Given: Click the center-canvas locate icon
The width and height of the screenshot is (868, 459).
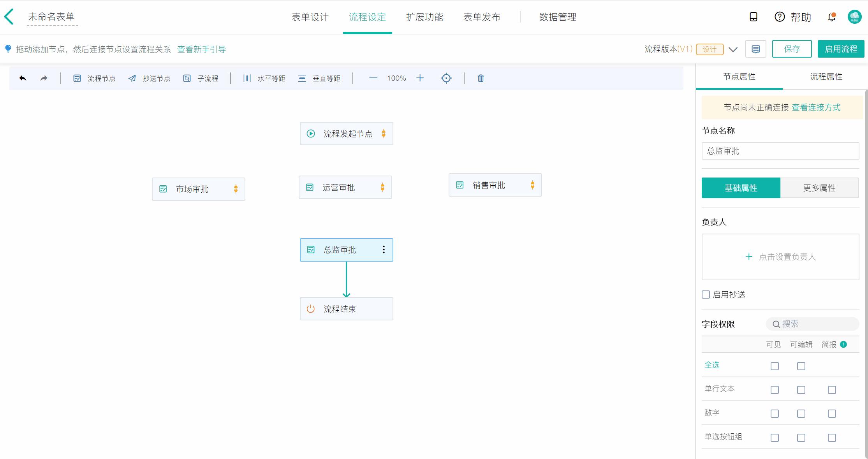Looking at the screenshot, I should coord(446,78).
